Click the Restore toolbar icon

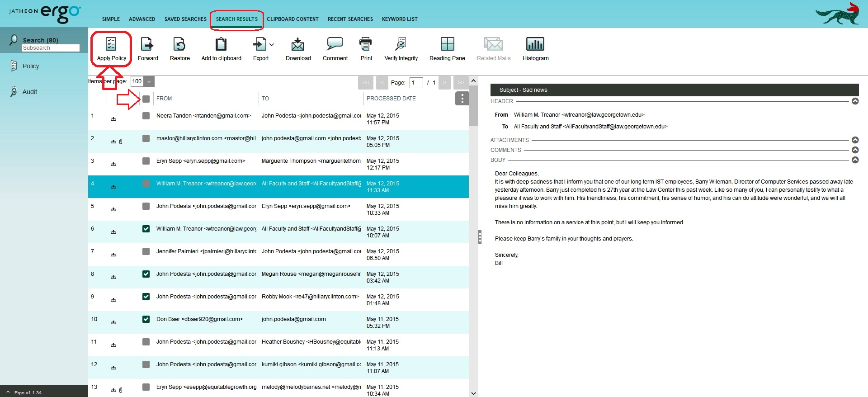179,44
